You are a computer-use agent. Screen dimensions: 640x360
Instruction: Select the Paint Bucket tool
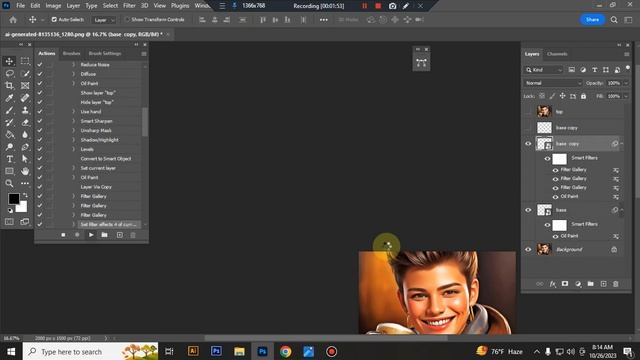(x=9, y=135)
